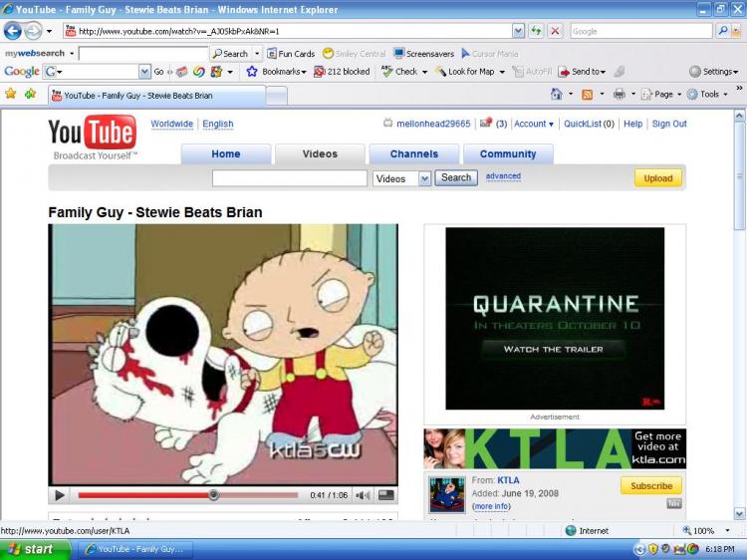Screen dimensions: 747x560
Task: Open Fun Cards in mywebsearch toolbar
Action: point(291,54)
